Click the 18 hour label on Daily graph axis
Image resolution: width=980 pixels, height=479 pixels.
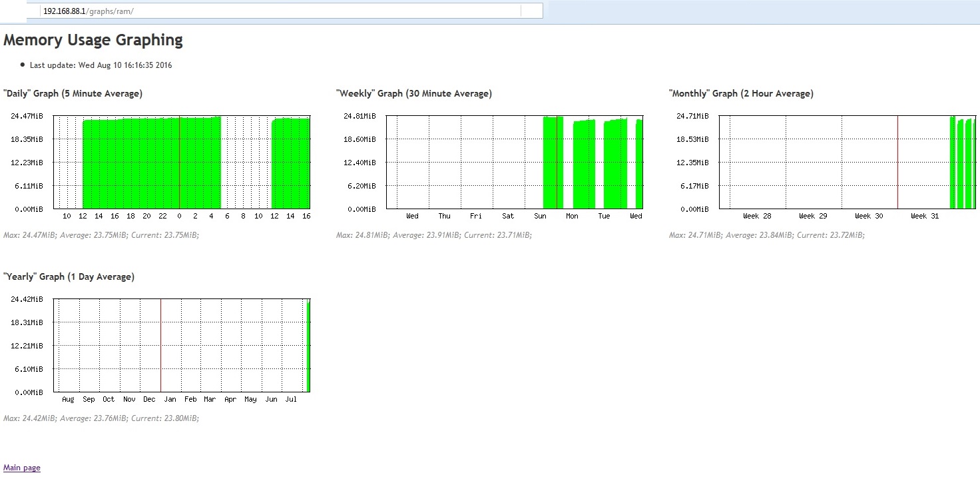[x=131, y=216]
